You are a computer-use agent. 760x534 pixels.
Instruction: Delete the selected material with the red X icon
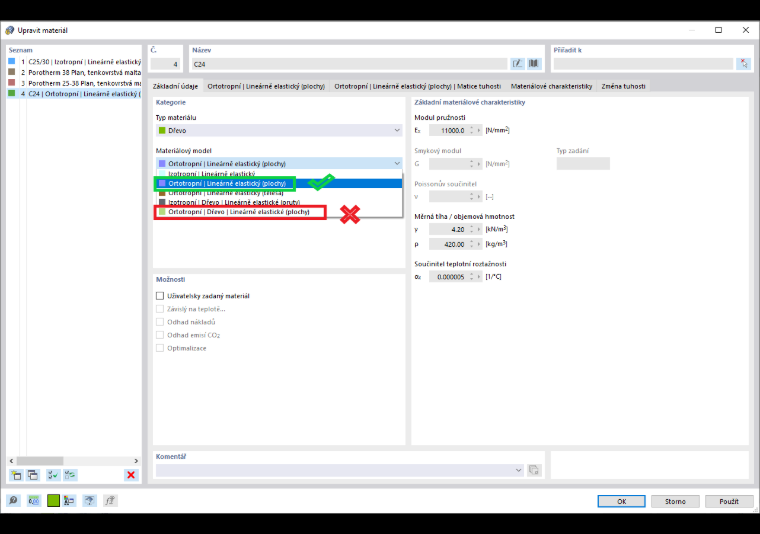point(131,475)
